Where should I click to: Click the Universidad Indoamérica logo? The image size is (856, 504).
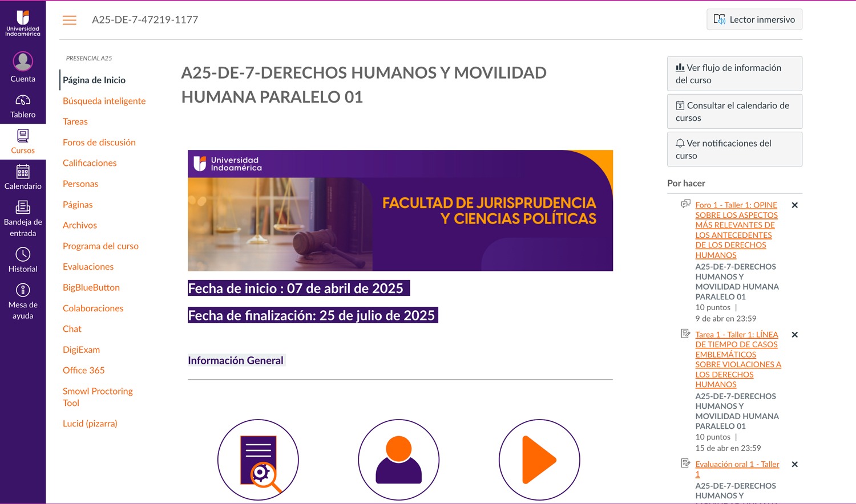click(x=23, y=23)
